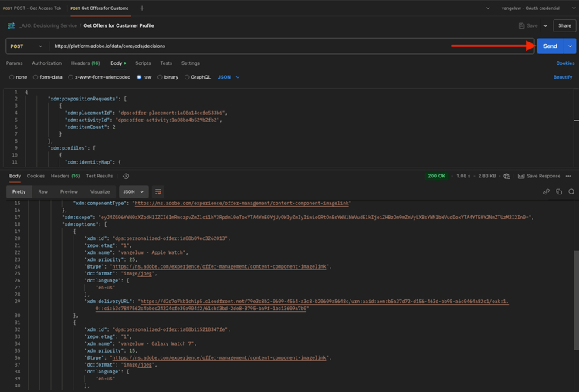The width and height of the screenshot is (579, 392).
Task: Click the response pane vertical scrollbar
Action: tap(576, 299)
